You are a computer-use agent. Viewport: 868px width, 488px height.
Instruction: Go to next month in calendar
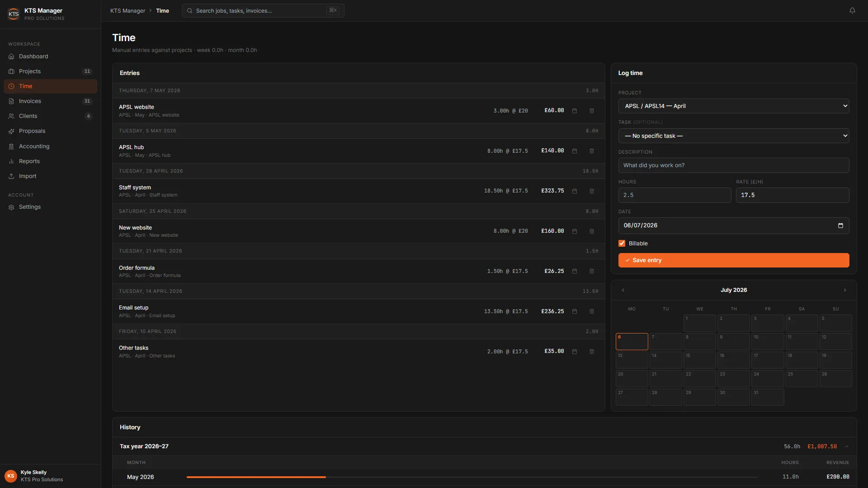pos(844,290)
